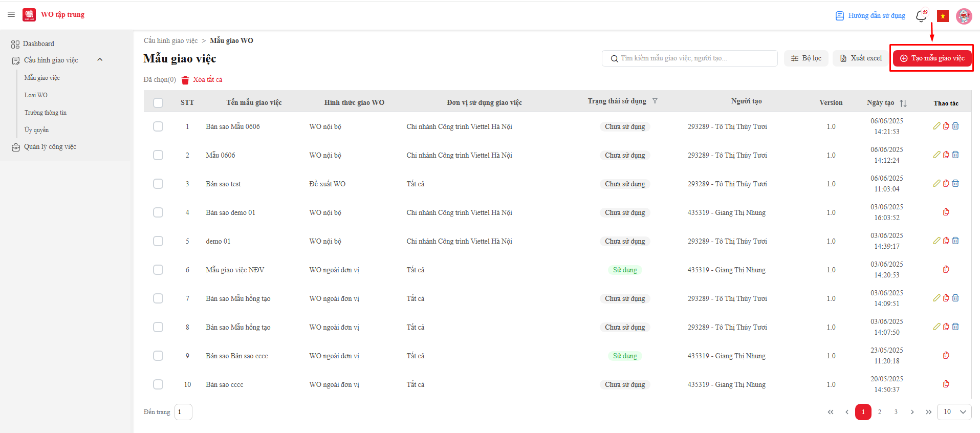Delete the Mẫu 0606 row

point(955,155)
